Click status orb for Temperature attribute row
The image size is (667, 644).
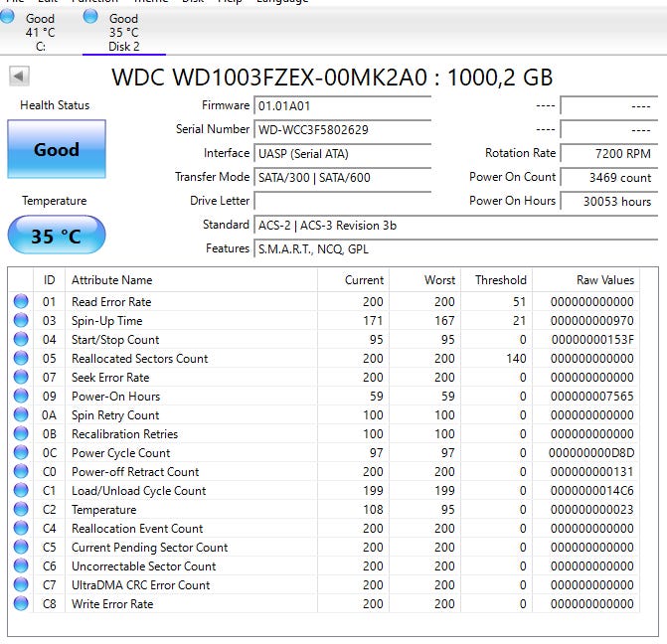click(x=21, y=510)
